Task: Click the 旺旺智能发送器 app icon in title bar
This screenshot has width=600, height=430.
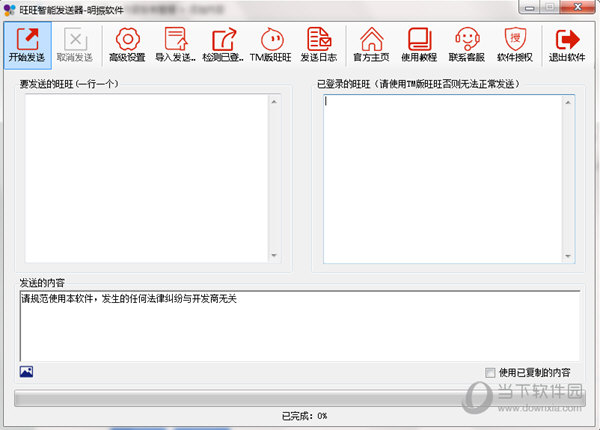Action: click(9, 10)
